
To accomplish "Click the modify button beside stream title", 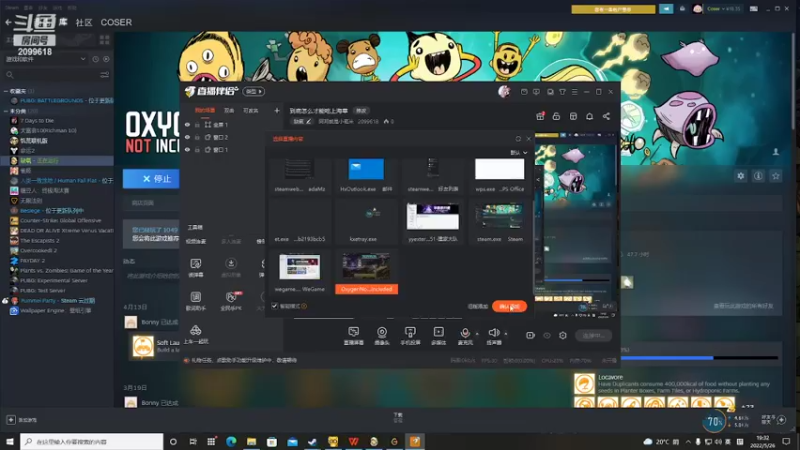I will [x=361, y=111].
